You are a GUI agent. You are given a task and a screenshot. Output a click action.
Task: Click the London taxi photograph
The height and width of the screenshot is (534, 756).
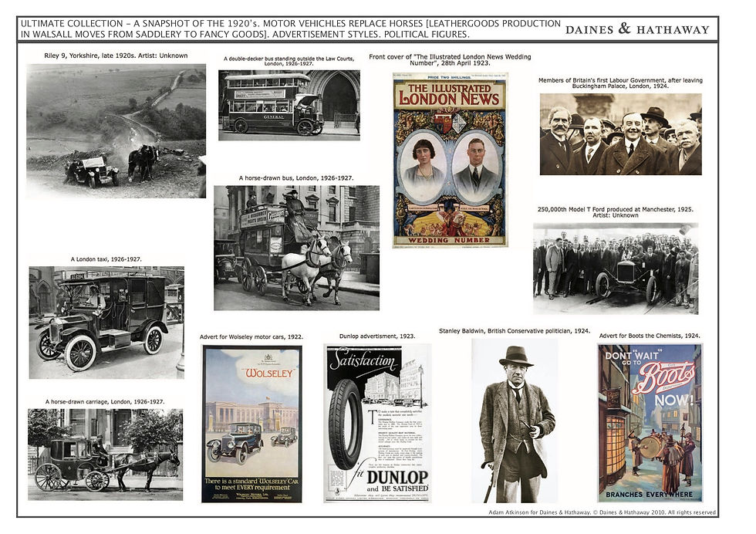click(x=106, y=323)
